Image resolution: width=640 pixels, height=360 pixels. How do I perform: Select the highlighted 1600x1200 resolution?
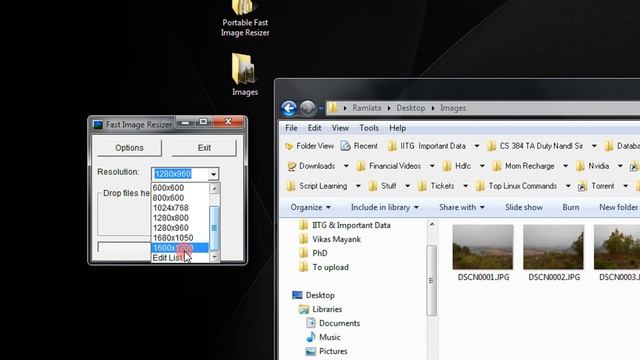click(180, 248)
